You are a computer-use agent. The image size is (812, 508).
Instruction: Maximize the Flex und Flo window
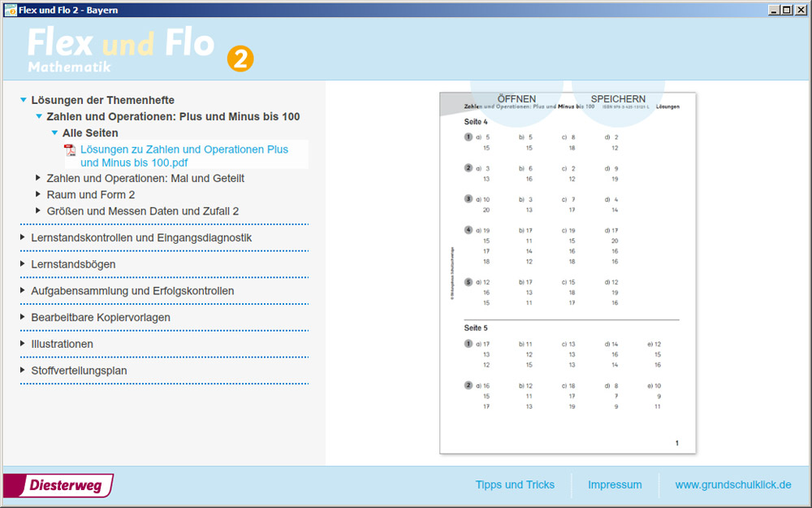787,10
